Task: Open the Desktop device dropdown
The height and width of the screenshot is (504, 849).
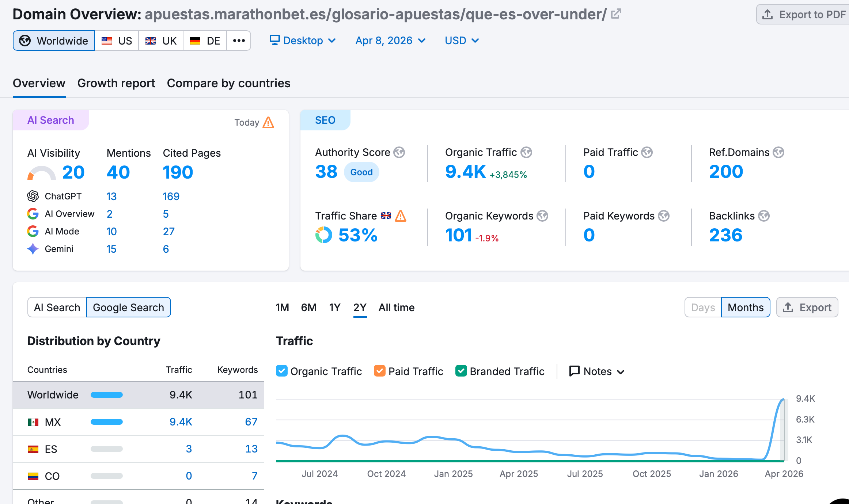Action: pos(303,41)
